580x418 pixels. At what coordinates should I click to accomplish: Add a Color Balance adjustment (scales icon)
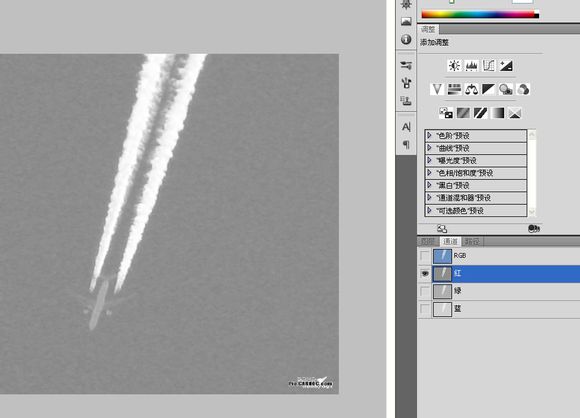pyautogui.click(x=471, y=89)
